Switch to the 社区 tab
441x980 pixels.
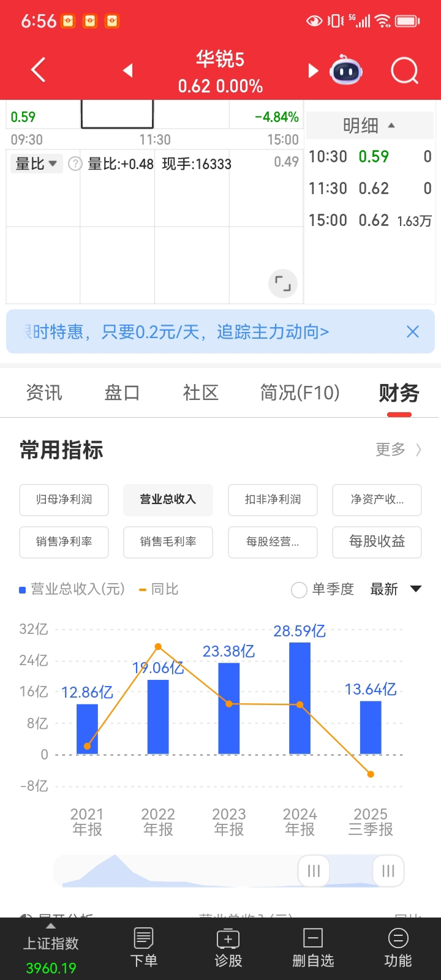[x=201, y=393]
